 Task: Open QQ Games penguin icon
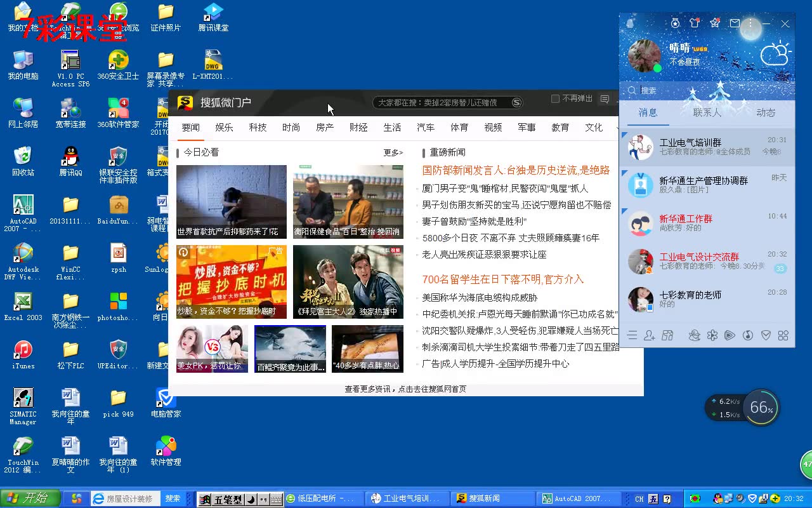695,335
